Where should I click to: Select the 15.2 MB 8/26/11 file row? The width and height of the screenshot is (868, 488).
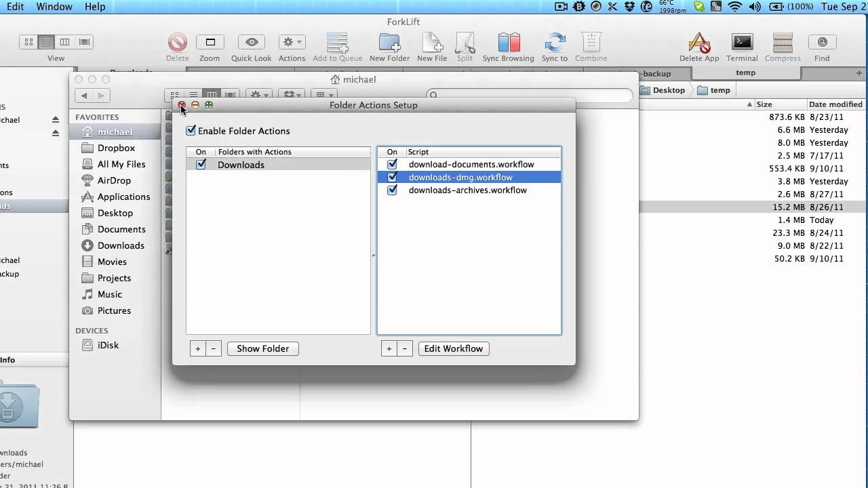coord(753,207)
